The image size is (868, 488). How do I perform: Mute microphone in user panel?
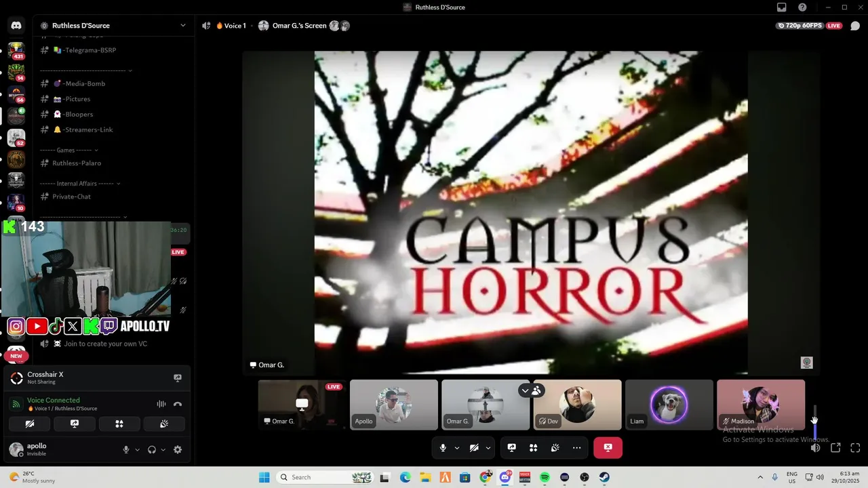[126, 449]
